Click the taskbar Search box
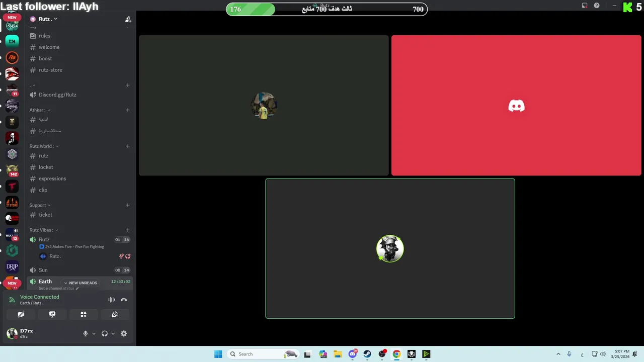The height and width of the screenshot is (362, 644). (263, 354)
